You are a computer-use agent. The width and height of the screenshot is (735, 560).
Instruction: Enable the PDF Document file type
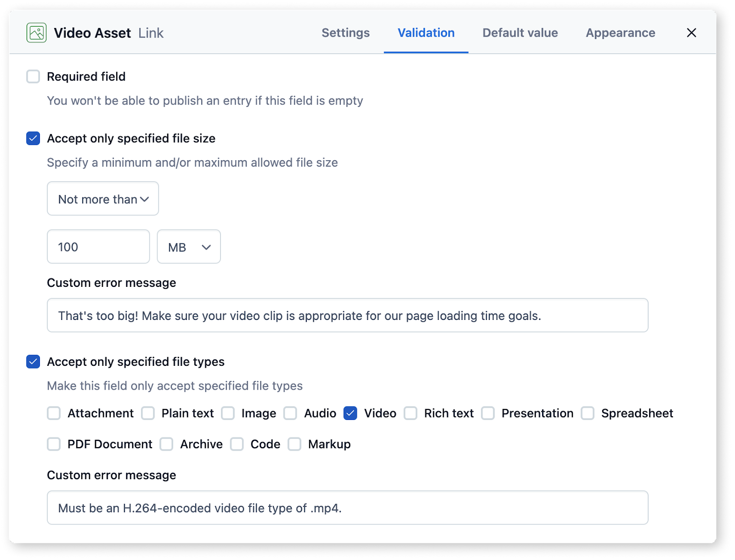tap(54, 444)
